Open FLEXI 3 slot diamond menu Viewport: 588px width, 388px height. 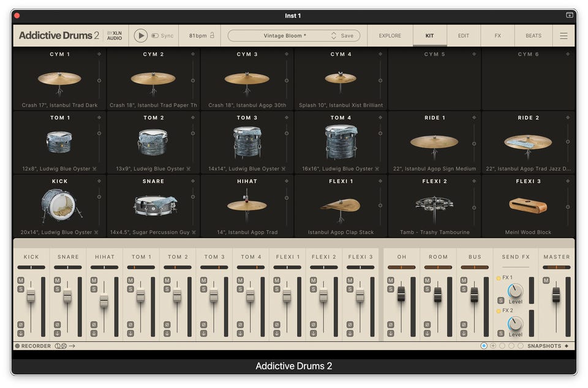(568, 181)
